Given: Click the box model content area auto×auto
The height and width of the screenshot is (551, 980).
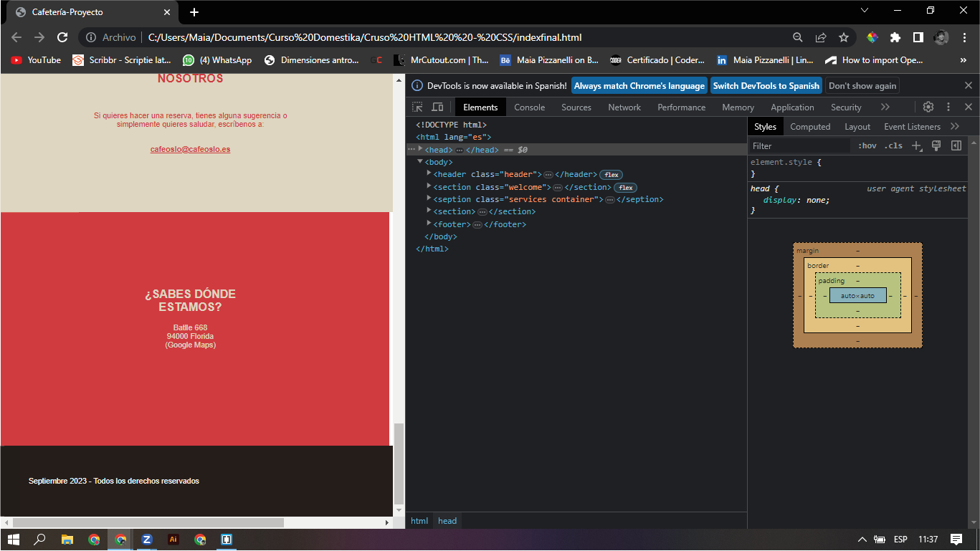Looking at the screenshot, I should tap(857, 295).
